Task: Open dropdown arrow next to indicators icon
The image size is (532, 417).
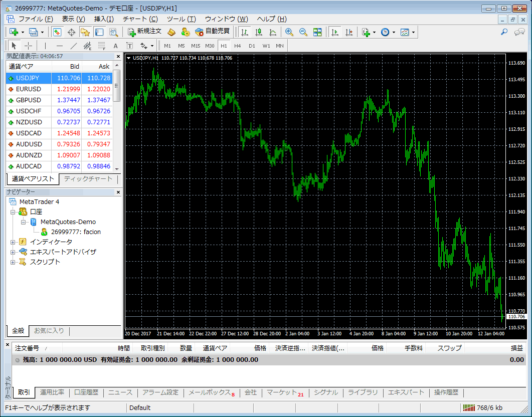Action: 374,33
